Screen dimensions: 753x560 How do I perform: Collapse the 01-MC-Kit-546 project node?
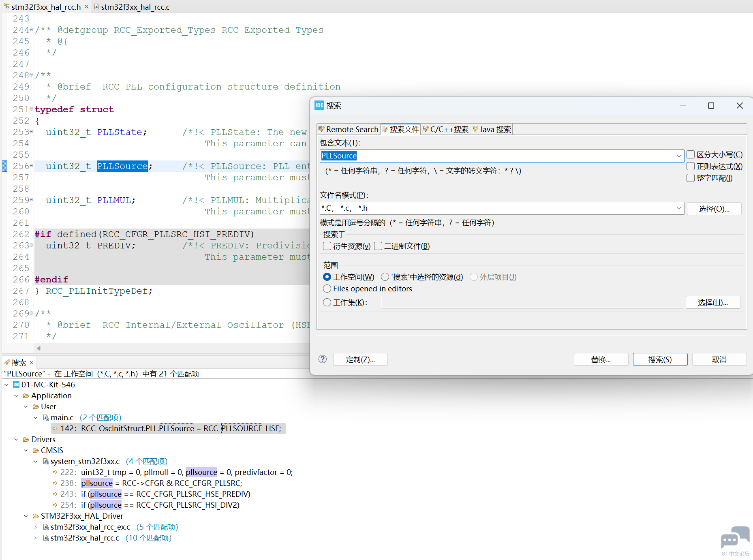click(x=6, y=385)
